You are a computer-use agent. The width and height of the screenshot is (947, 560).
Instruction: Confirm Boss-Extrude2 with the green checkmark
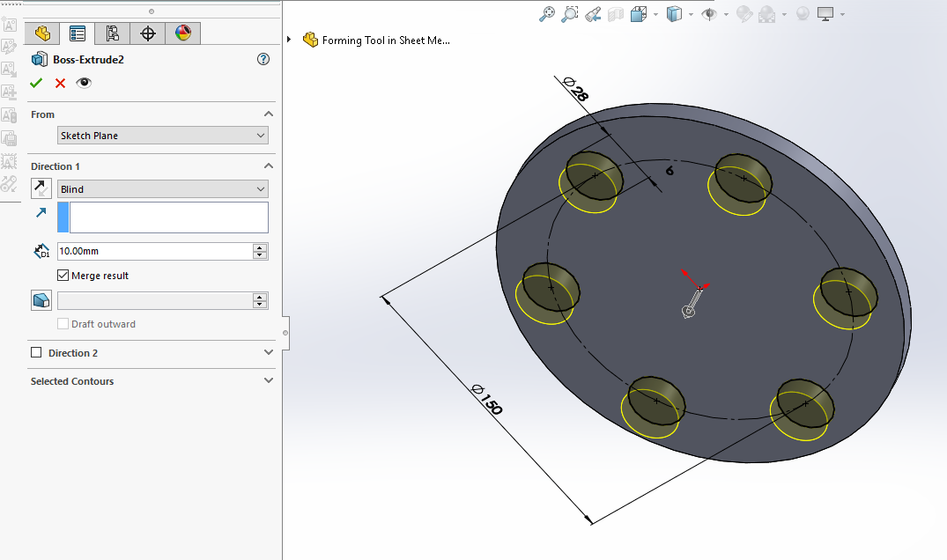point(36,83)
